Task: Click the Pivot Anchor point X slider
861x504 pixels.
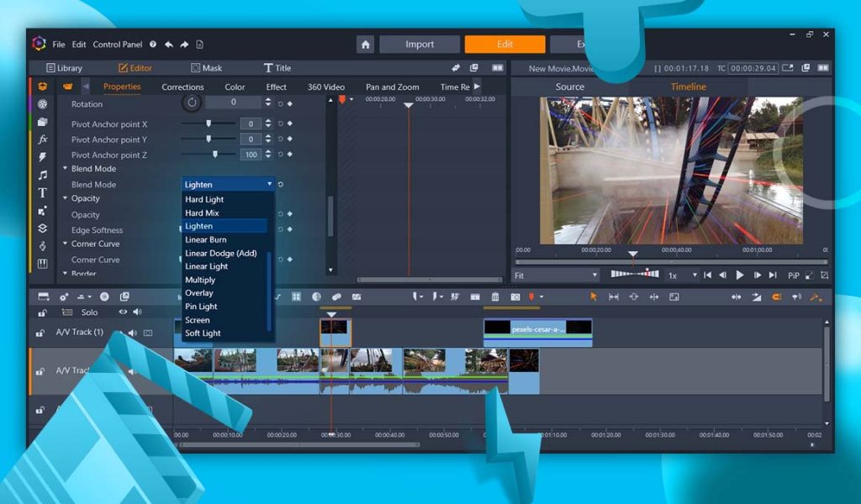Action: 209,123
